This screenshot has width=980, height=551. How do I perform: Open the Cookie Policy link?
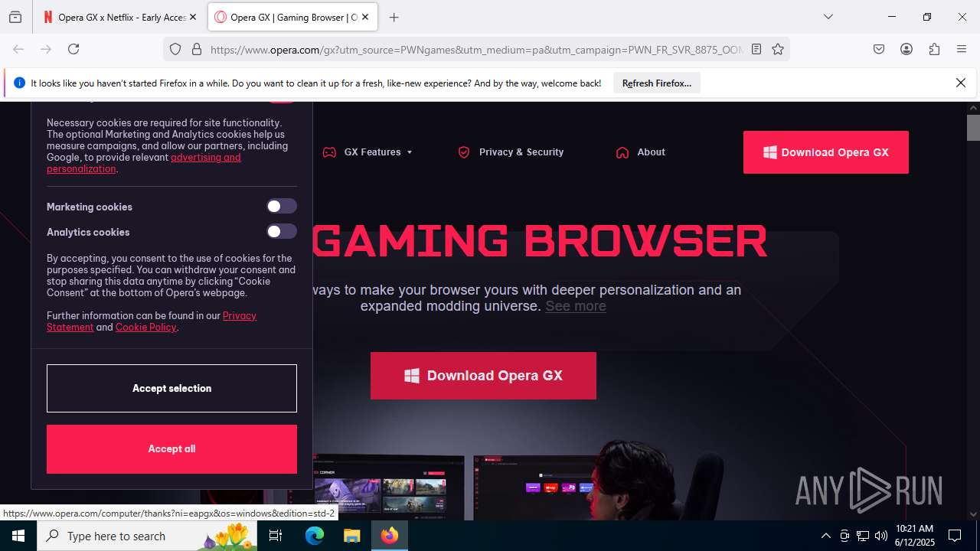(145, 327)
